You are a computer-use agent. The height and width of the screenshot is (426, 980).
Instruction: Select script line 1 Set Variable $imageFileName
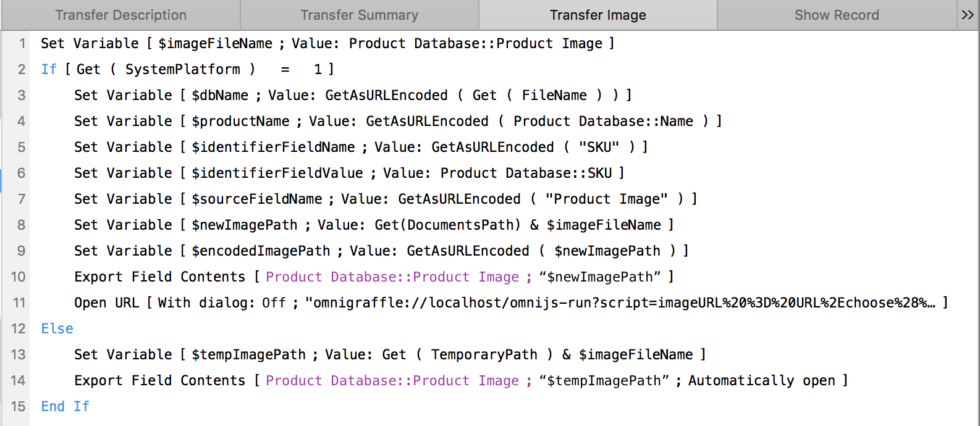pyautogui.click(x=327, y=44)
